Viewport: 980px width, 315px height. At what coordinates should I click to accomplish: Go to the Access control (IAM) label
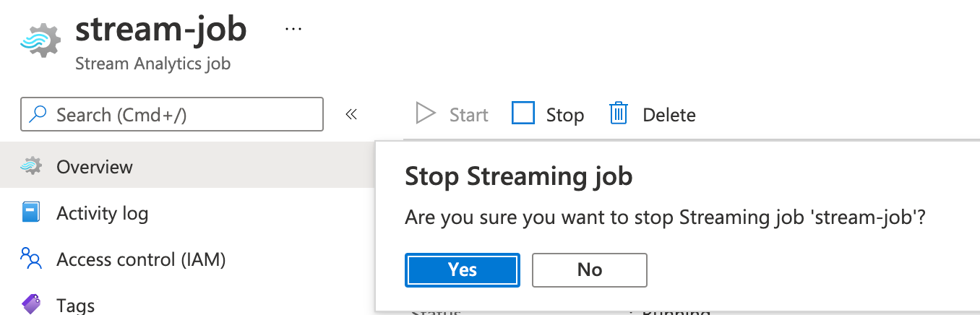(x=142, y=259)
